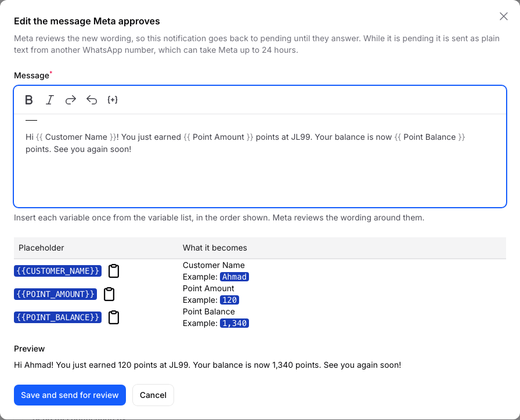Click the Customer Name variable in message
Image resolution: width=520 pixels, height=420 pixels.
point(76,137)
